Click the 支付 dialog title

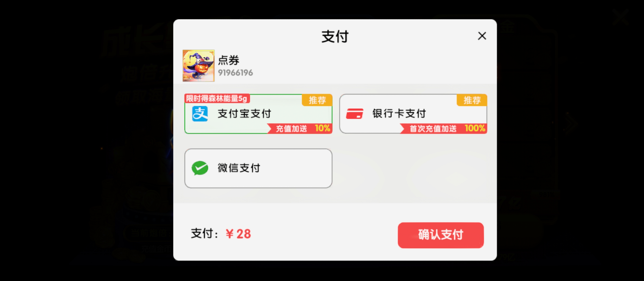[335, 36]
